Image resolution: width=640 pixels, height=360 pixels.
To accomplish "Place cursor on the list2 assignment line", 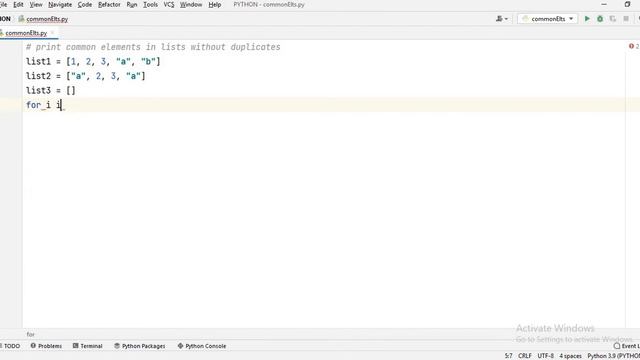I will click(x=86, y=76).
